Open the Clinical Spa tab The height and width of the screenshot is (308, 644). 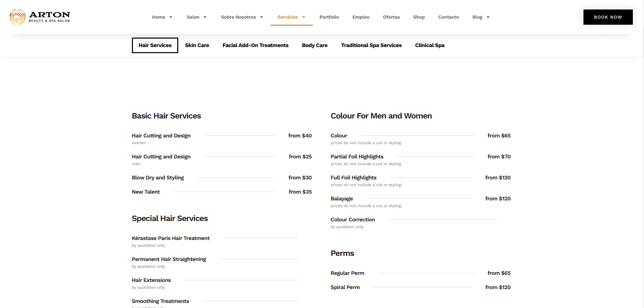430,45
